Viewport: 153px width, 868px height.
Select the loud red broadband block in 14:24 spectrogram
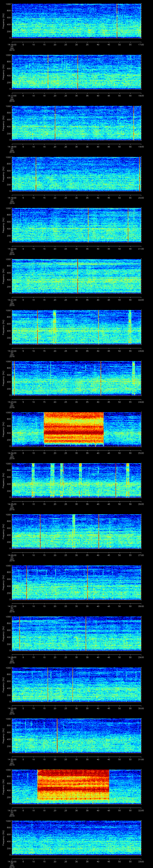[74, 428]
